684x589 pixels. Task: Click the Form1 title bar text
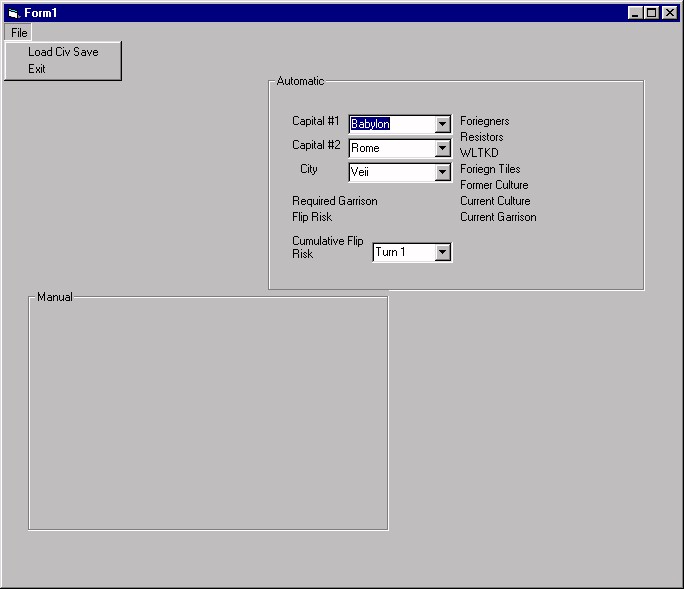41,13
